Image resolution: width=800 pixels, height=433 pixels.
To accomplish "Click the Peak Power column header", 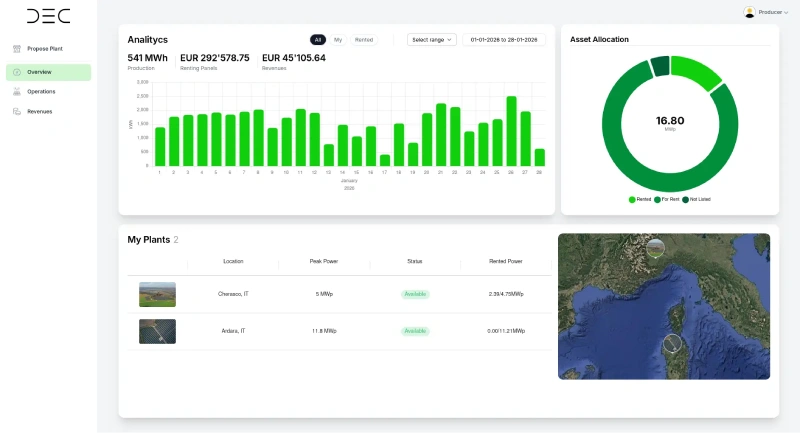I will click(324, 261).
